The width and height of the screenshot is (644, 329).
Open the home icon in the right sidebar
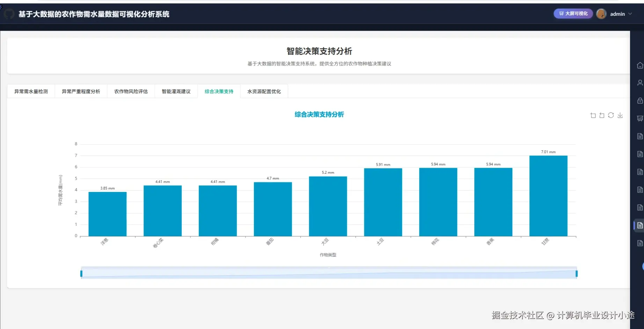(x=639, y=65)
